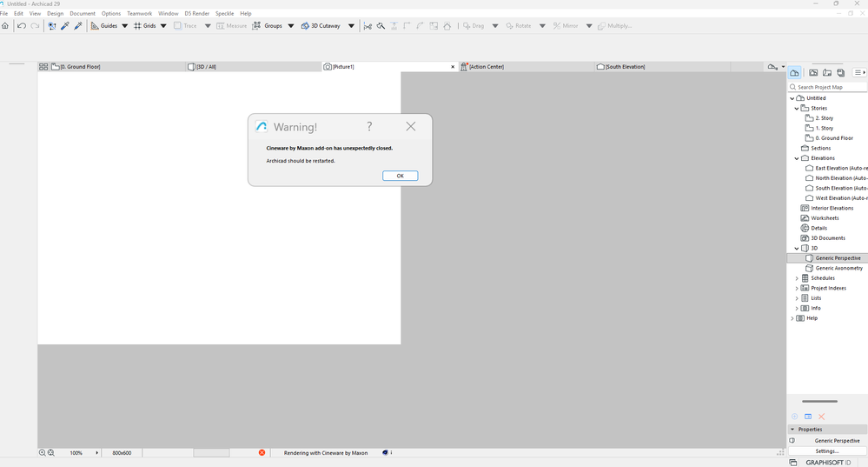Click the Measure tool
The height and width of the screenshot is (467, 868).
coord(231,25)
